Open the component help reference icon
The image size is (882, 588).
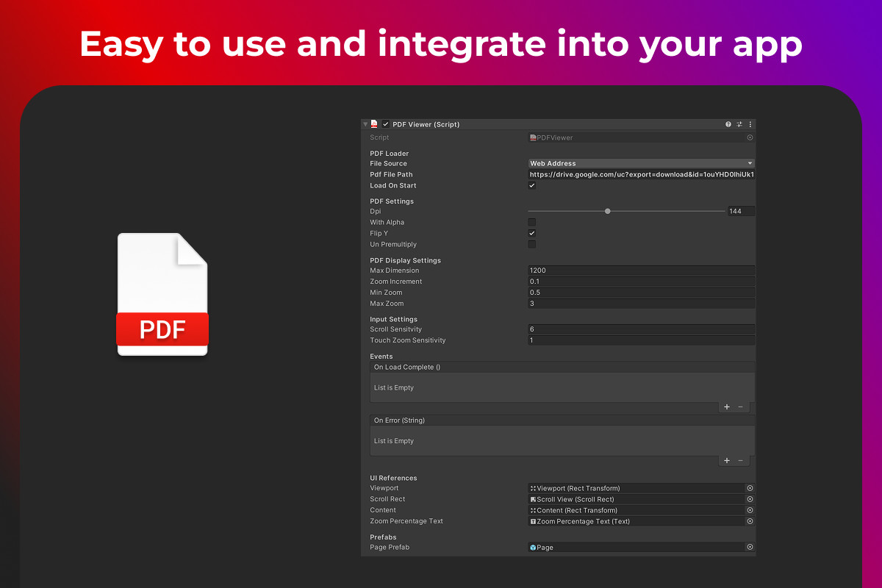pyautogui.click(x=728, y=124)
